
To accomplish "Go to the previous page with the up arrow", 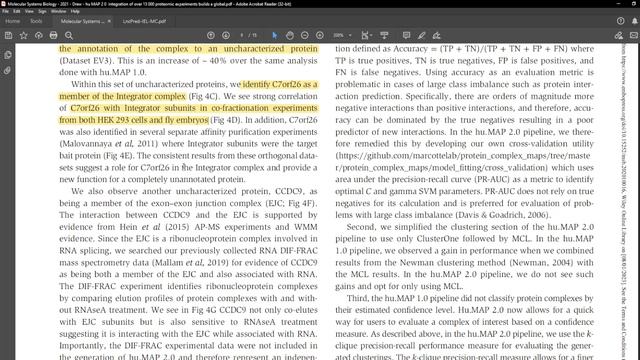I will (211, 36).
